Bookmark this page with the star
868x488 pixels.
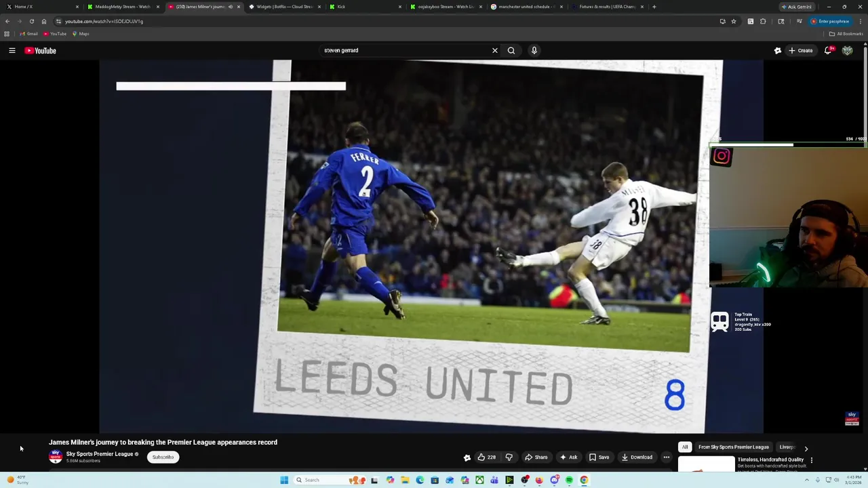tap(733, 21)
